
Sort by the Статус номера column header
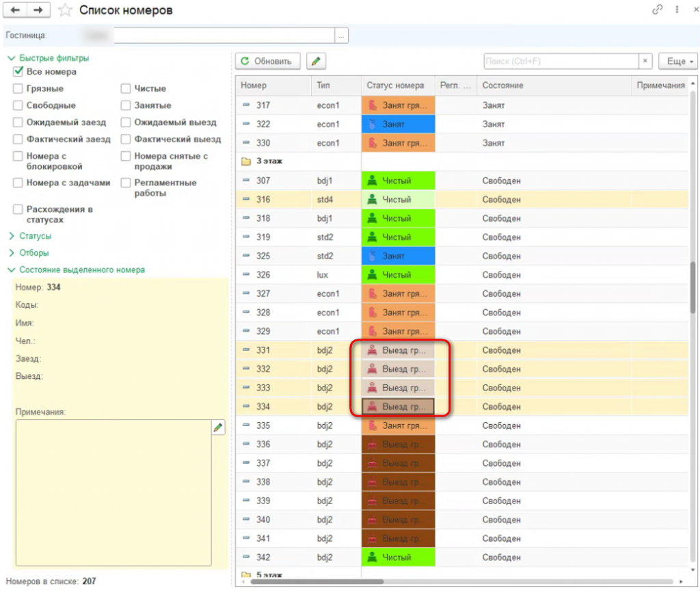395,86
